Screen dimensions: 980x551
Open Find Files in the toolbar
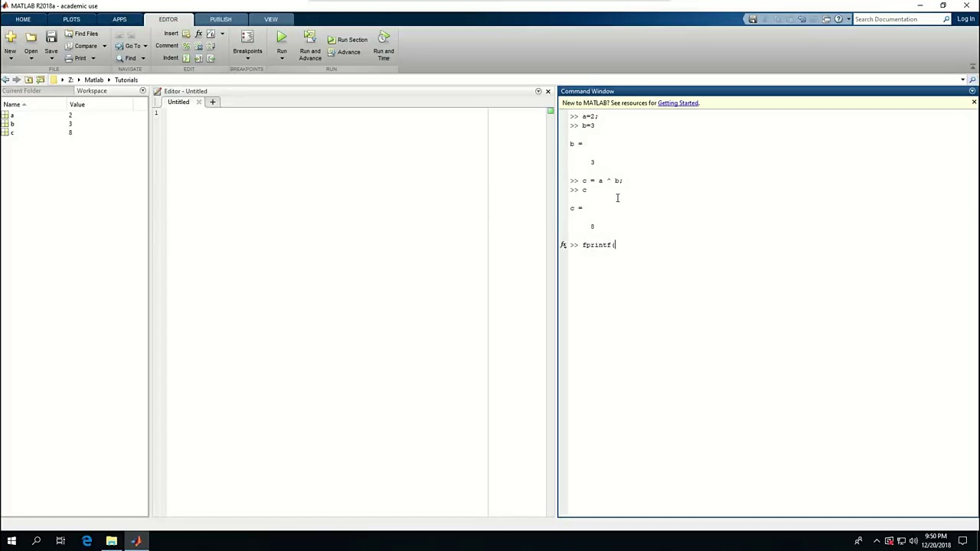point(81,34)
